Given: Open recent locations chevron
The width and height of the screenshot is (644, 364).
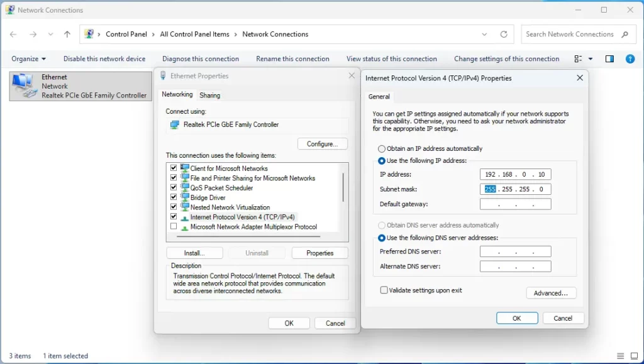Looking at the screenshot, I should click(50, 35).
